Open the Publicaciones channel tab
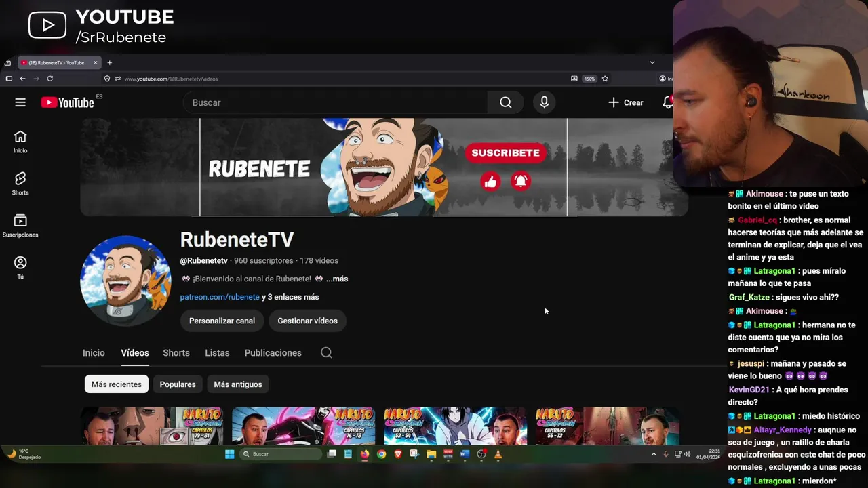 pos(273,353)
